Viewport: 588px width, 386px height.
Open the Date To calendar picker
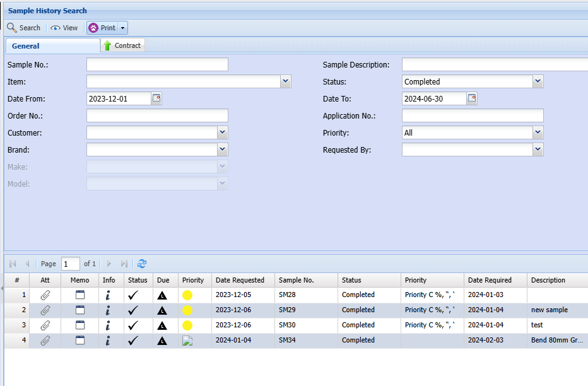(472, 98)
